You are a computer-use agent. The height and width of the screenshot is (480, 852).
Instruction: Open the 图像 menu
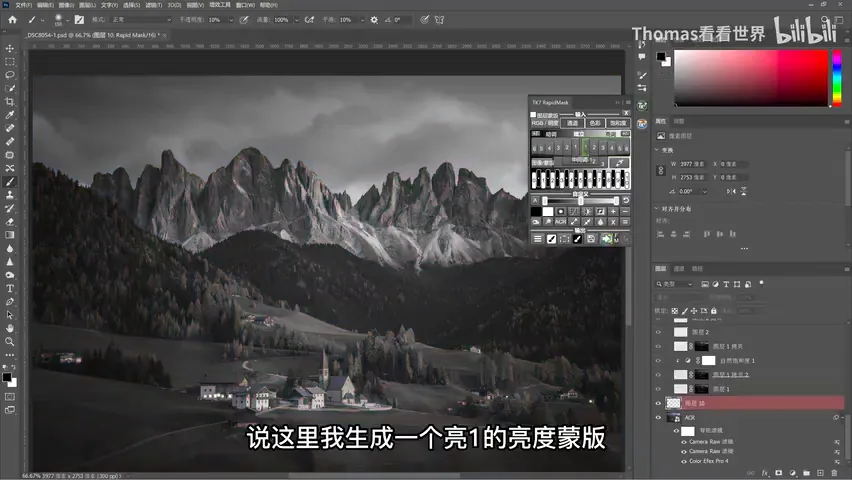pyautogui.click(x=66, y=5)
